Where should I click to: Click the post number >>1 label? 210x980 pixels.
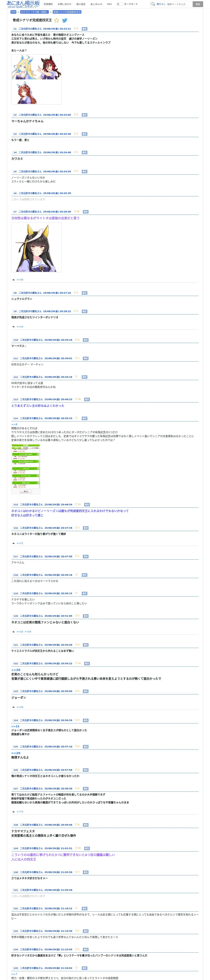(x=15, y=29)
